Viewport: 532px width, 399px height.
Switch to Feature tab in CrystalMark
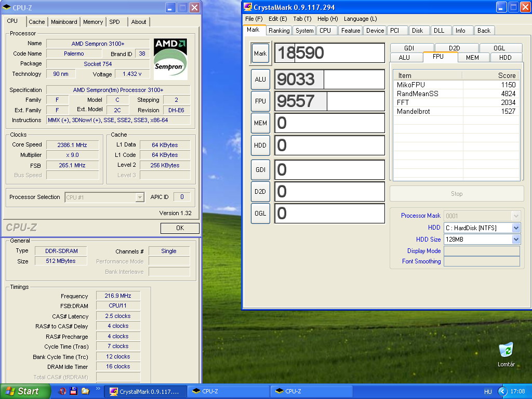tap(351, 31)
